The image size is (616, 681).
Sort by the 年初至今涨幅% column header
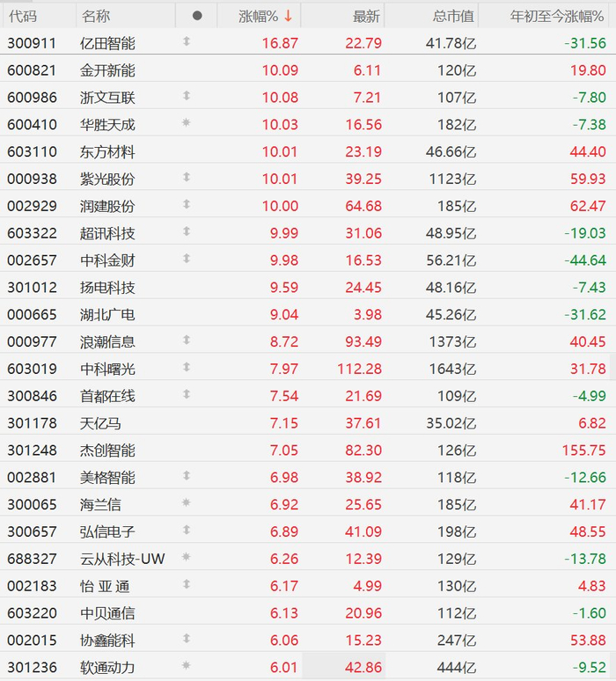pos(557,16)
